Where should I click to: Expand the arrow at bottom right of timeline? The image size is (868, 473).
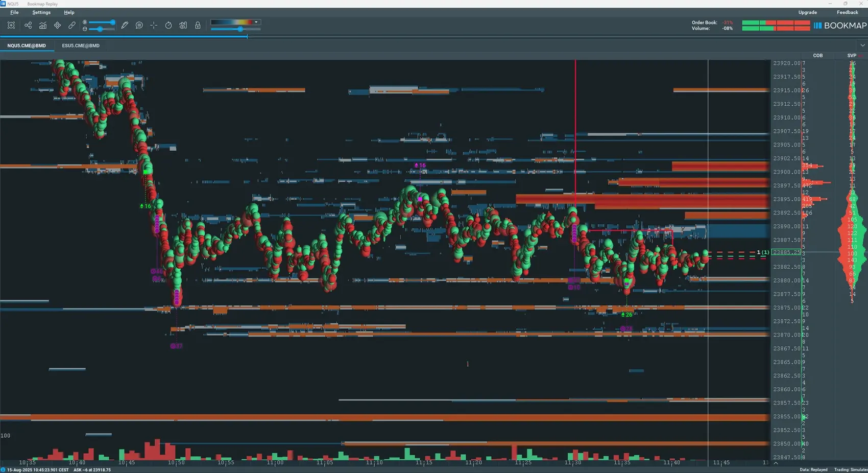[x=776, y=463]
